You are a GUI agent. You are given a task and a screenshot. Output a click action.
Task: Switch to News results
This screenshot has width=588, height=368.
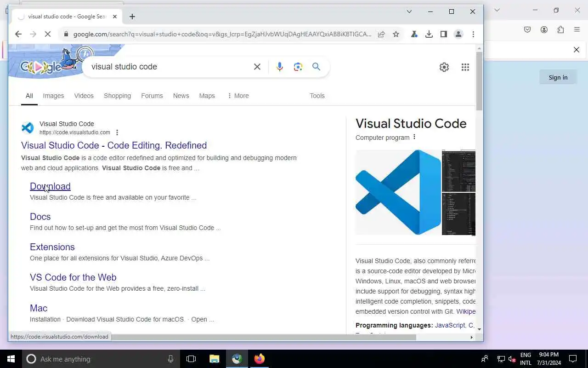pos(181,96)
